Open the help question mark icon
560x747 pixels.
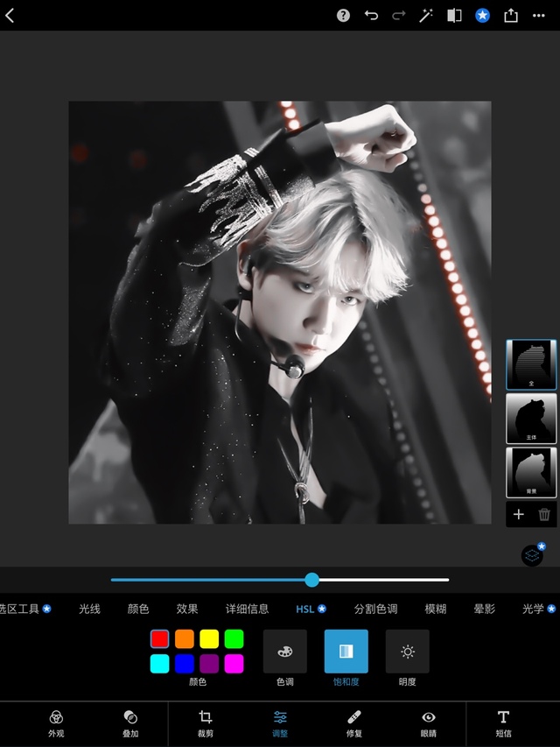344,16
